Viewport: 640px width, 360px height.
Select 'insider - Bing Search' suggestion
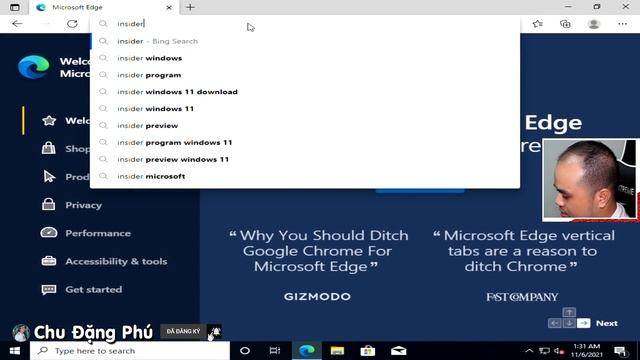point(305,41)
